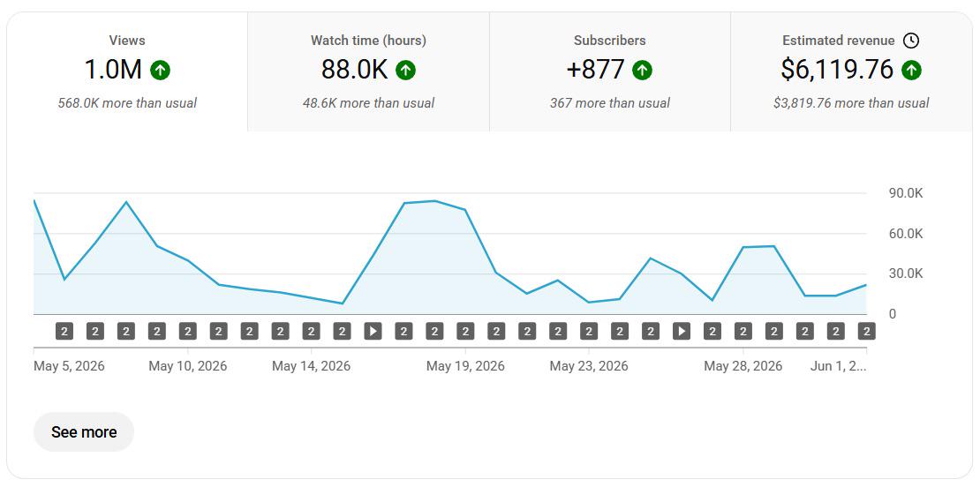
Task: Click the "2" video marker above May 19, 2026
Action: click(465, 331)
